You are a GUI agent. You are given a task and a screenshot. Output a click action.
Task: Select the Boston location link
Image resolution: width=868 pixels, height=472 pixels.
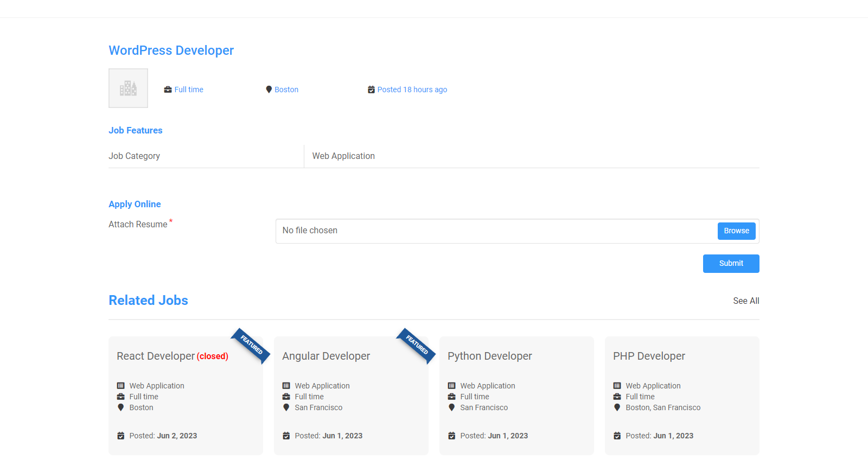286,90
